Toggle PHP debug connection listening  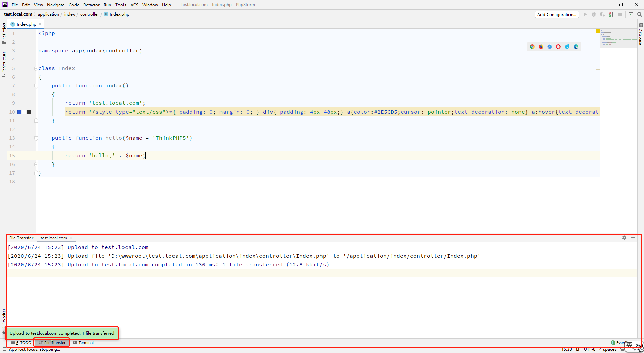pyautogui.click(x=611, y=14)
